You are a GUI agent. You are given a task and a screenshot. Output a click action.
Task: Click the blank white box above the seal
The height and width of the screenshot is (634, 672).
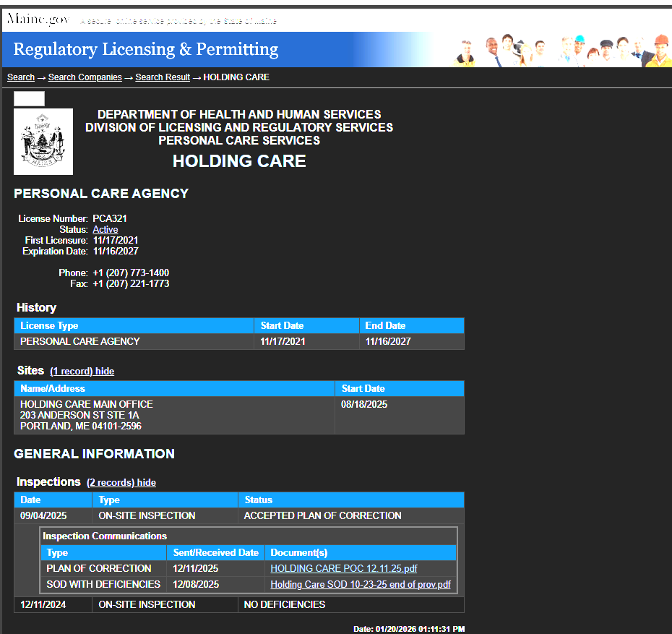tap(29, 99)
